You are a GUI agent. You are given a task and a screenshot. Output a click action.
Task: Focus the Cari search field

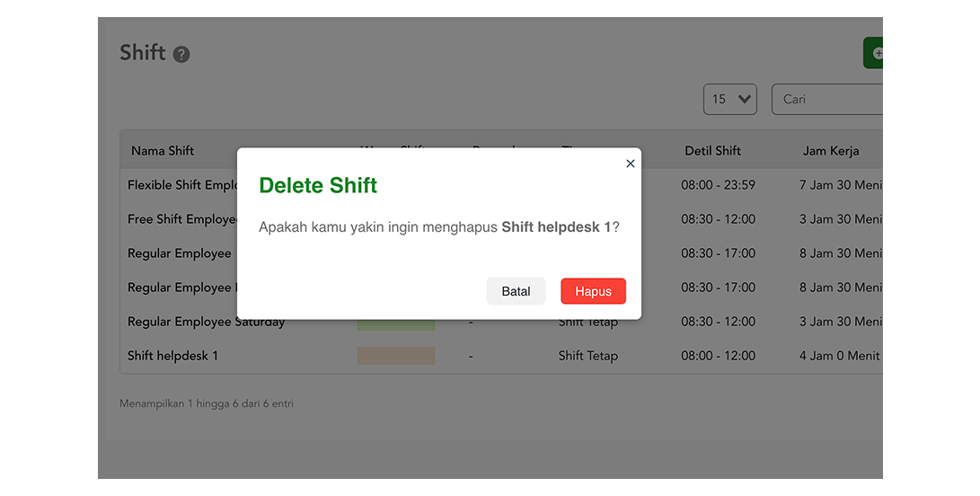826,100
